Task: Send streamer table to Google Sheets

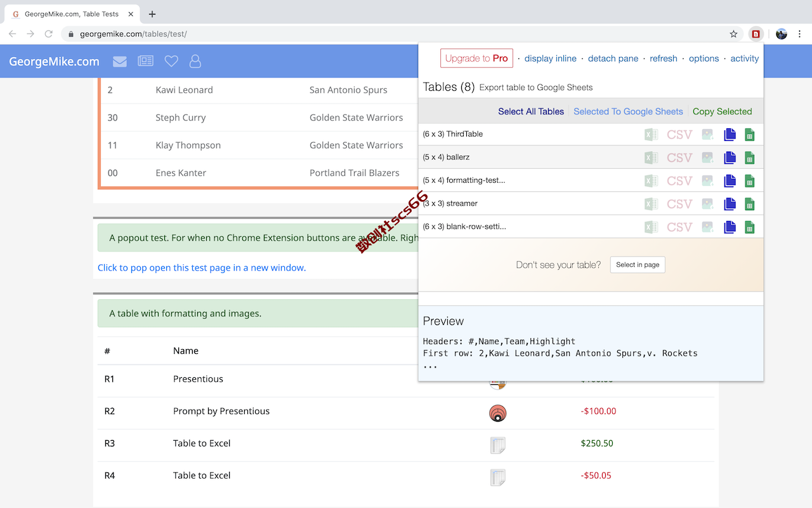Action: (749, 204)
